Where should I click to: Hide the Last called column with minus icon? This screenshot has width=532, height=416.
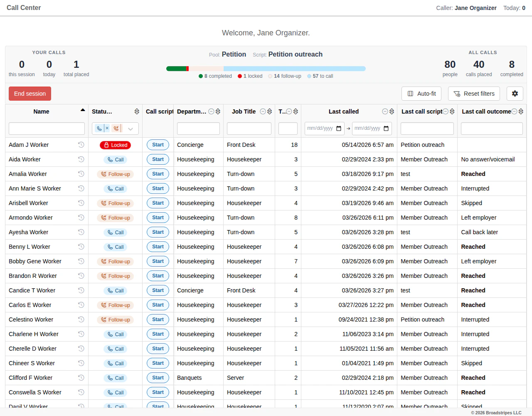coord(385,111)
